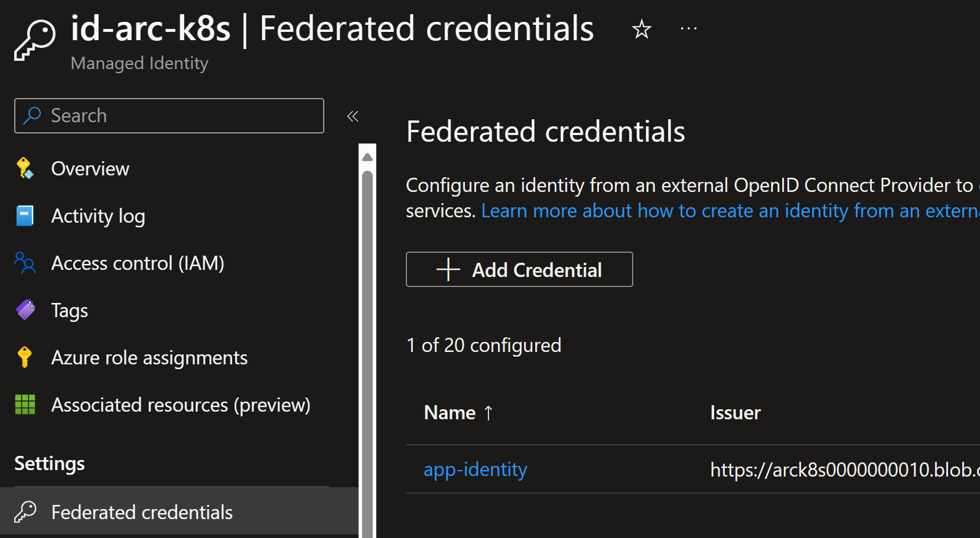Image resolution: width=980 pixels, height=538 pixels.
Task: Click the Associated resources grid icon
Action: (25, 405)
